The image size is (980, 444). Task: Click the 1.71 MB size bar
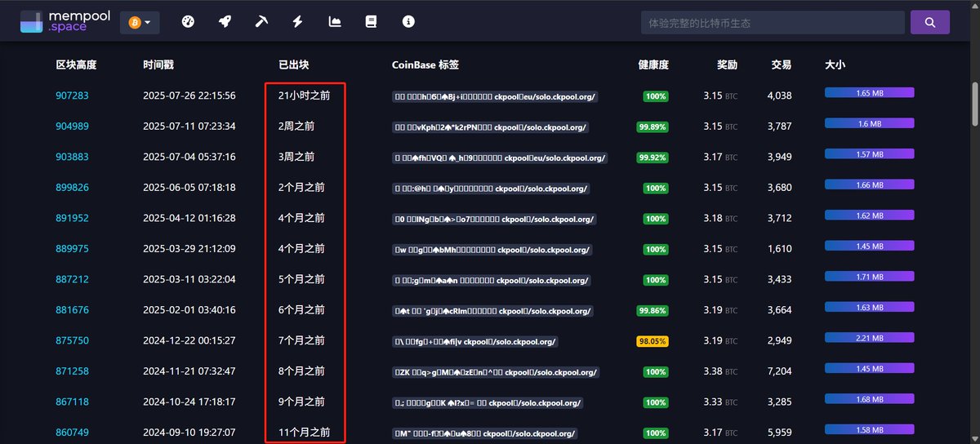coord(869,277)
